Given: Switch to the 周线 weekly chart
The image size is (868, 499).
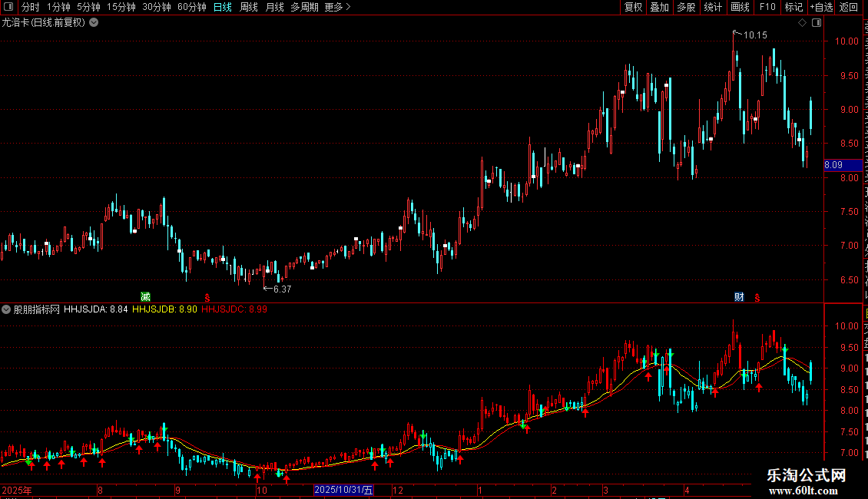Looking at the screenshot, I should pyautogui.click(x=249, y=7).
